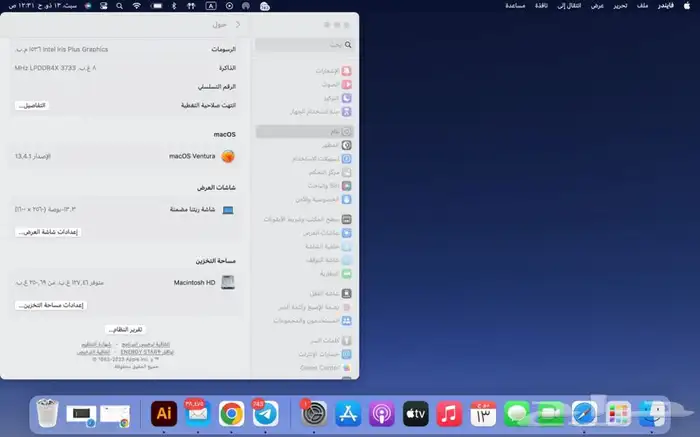Click the Apple logo menu
This screenshot has height=437, width=700.
pyautogui.click(x=687, y=6)
